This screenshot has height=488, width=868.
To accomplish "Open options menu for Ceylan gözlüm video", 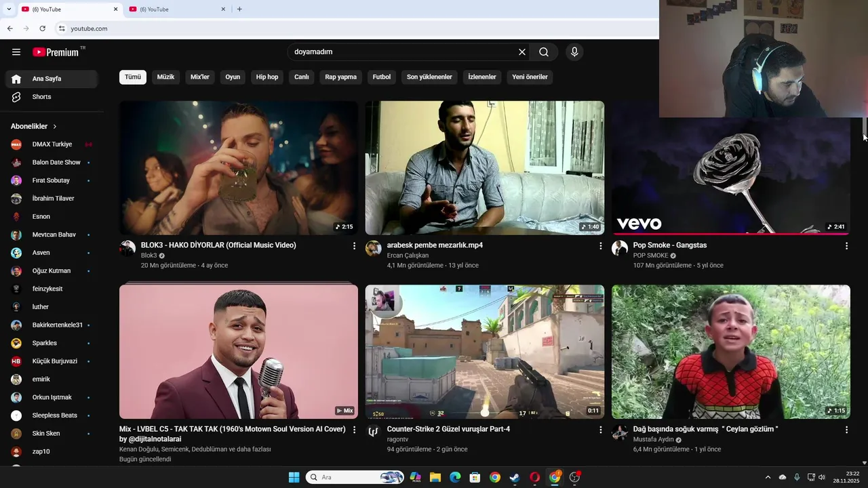I will [x=846, y=430].
